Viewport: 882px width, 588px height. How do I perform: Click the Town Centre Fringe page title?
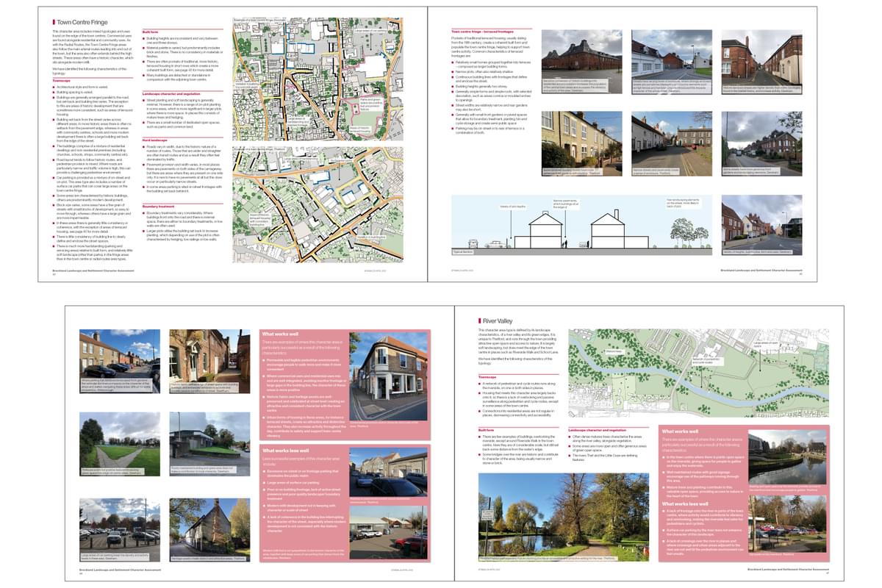[81, 23]
